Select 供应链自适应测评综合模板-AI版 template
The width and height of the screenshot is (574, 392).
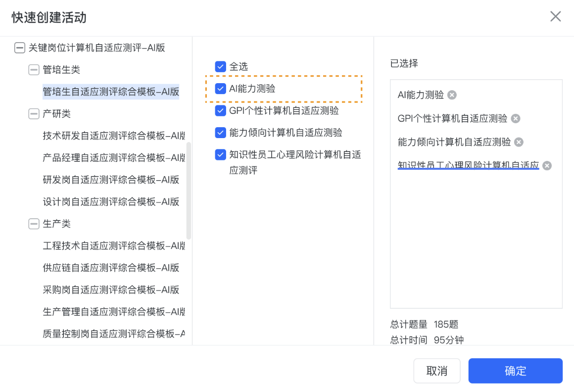(111, 268)
